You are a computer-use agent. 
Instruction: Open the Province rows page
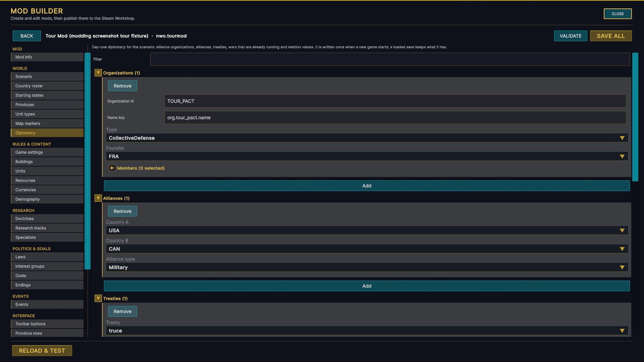point(47,333)
